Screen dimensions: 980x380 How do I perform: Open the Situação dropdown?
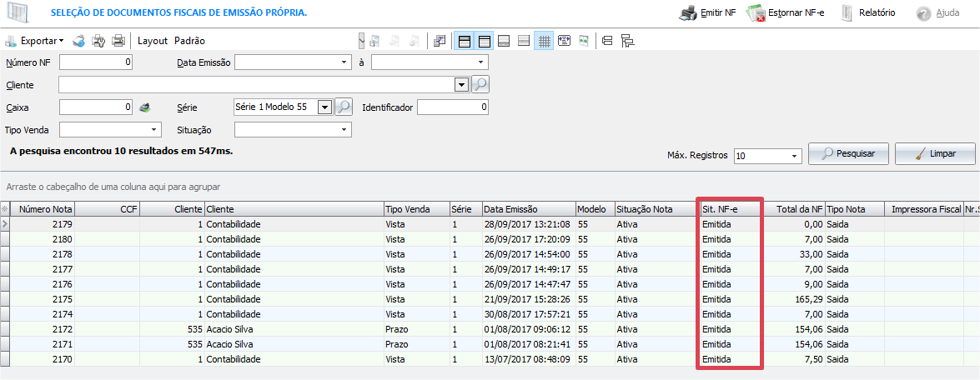click(x=344, y=129)
